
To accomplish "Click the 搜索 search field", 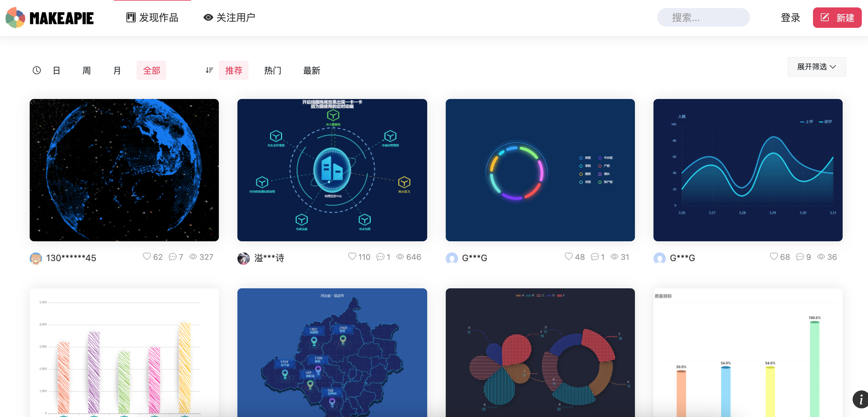I will click(x=703, y=18).
